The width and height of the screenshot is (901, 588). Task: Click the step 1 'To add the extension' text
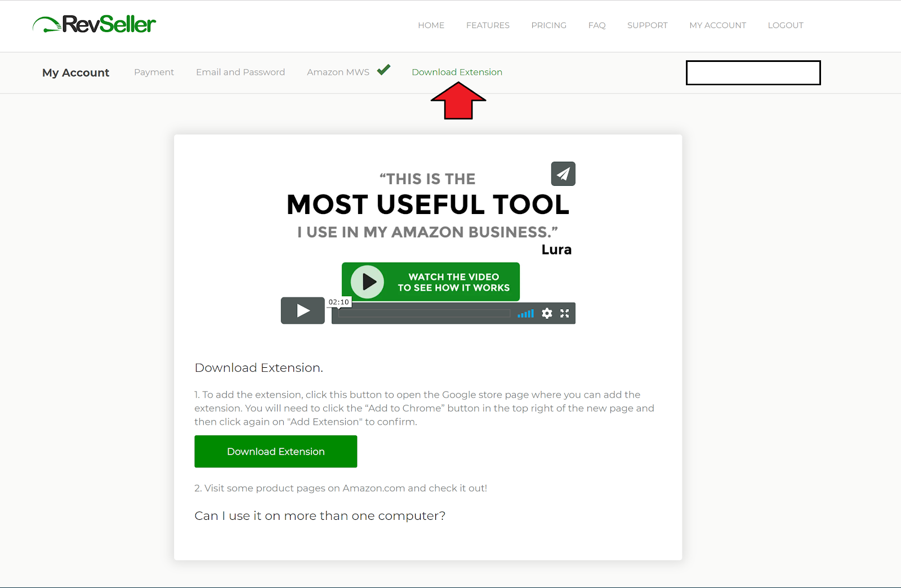(424, 408)
